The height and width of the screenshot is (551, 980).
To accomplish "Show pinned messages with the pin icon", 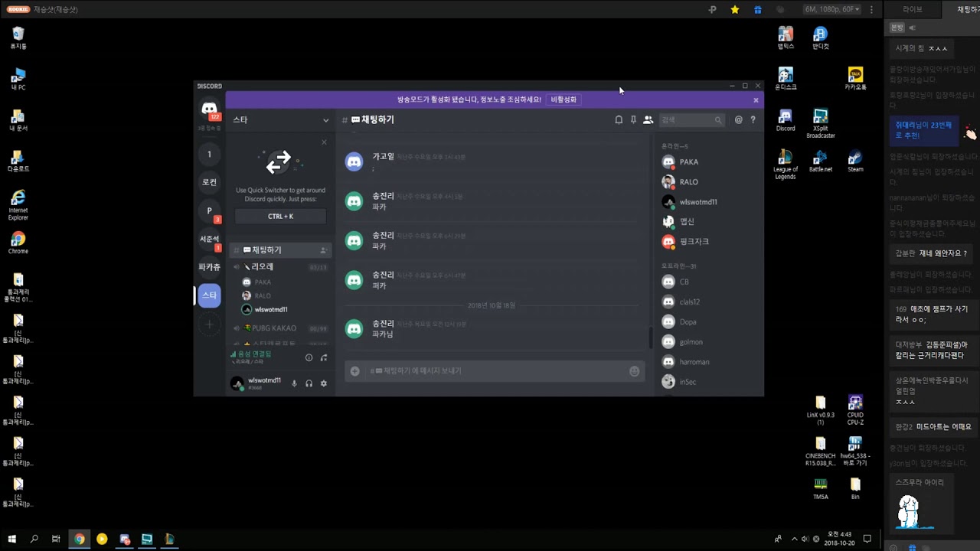I will pyautogui.click(x=633, y=120).
